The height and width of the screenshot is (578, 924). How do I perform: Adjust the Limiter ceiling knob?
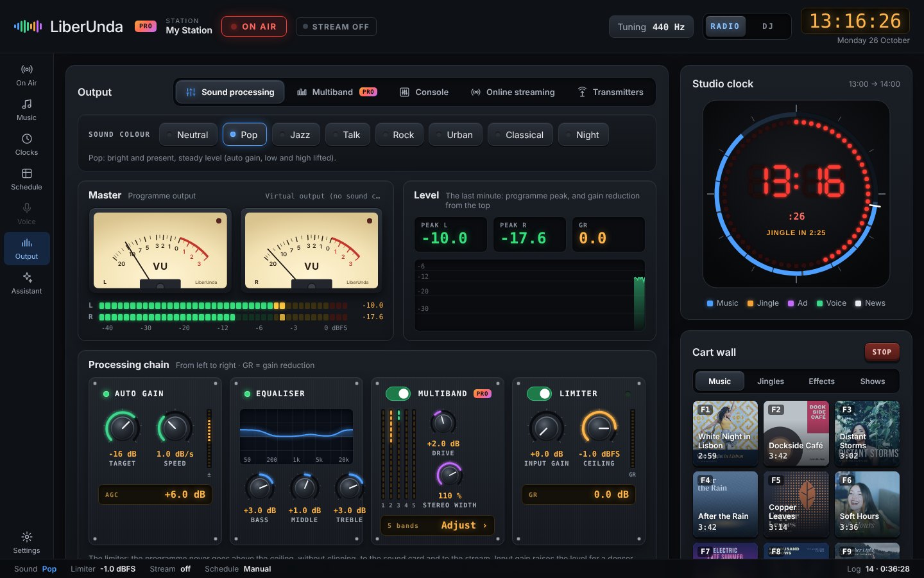599,427
